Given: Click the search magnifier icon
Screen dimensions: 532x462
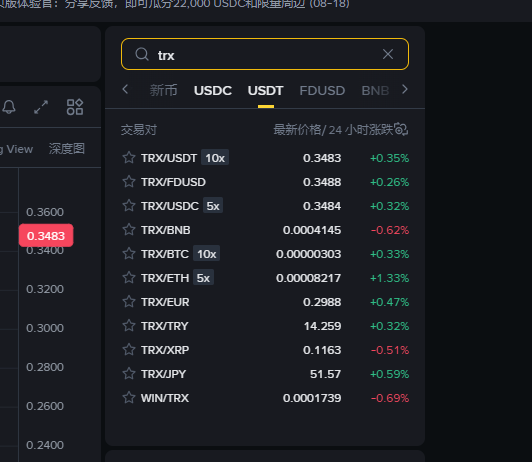Looking at the screenshot, I should 142,54.
